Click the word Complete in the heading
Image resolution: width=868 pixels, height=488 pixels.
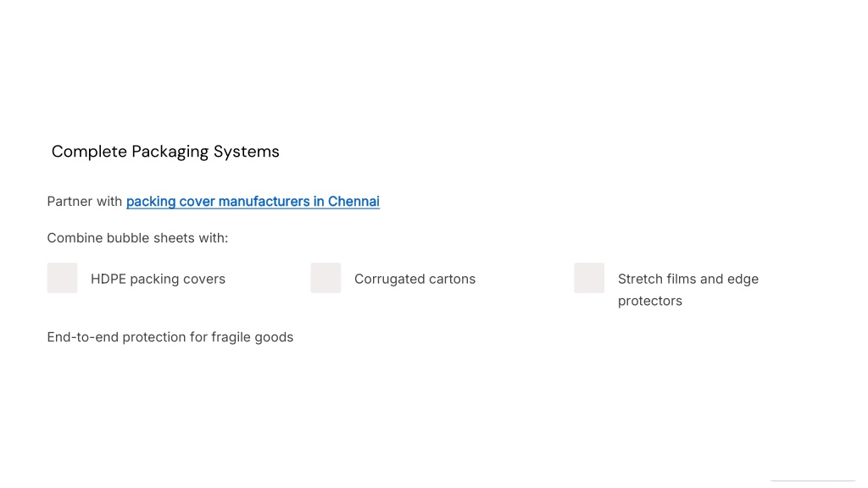89,152
